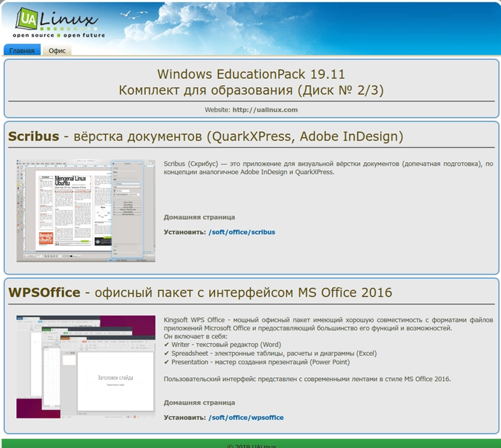Click the 'Writer - текстовый редактор (Word)' line
The height and width of the screenshot is (448, 501).
(x=223, y=345)
